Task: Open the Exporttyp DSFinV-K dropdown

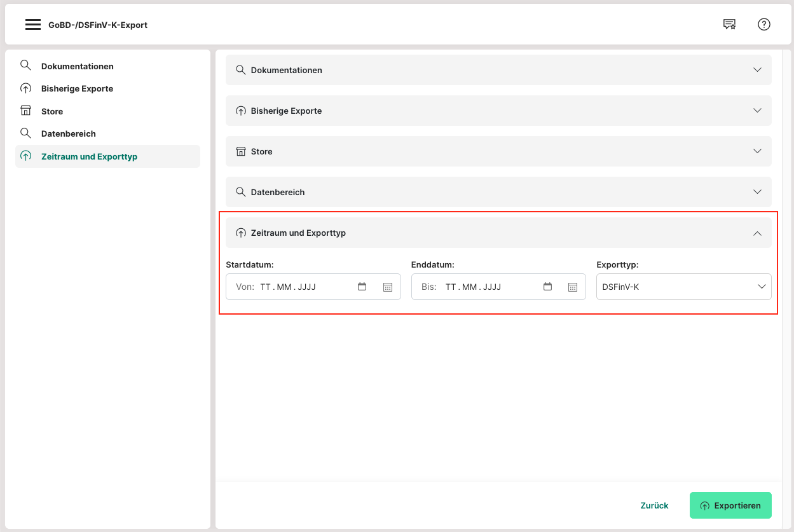Action: point(683,287)
